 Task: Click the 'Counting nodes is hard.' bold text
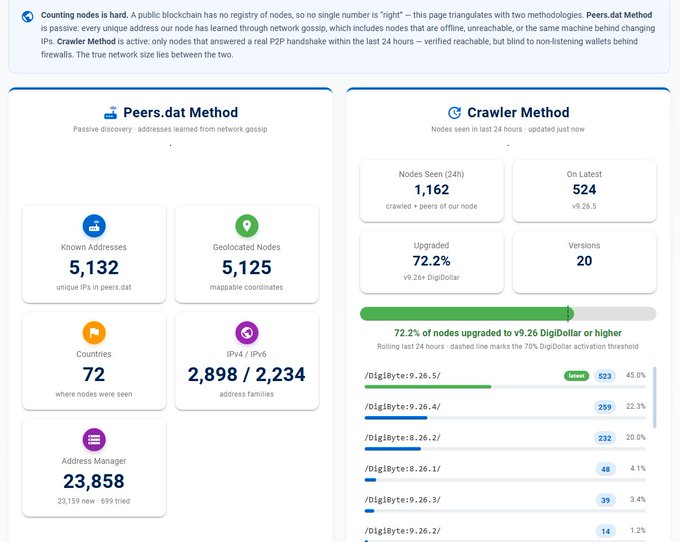coord(85,15)
